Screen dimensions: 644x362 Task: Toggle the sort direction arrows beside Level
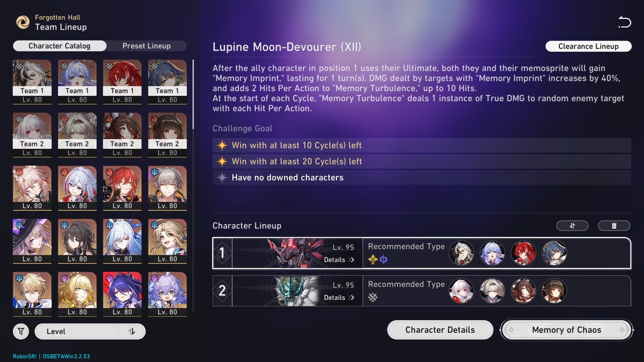(131, 331)
